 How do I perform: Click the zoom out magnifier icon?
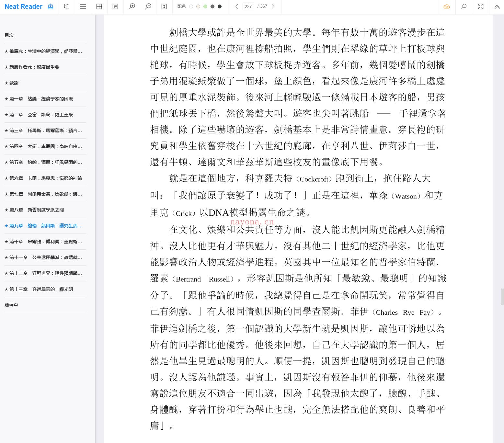(148, 6)
